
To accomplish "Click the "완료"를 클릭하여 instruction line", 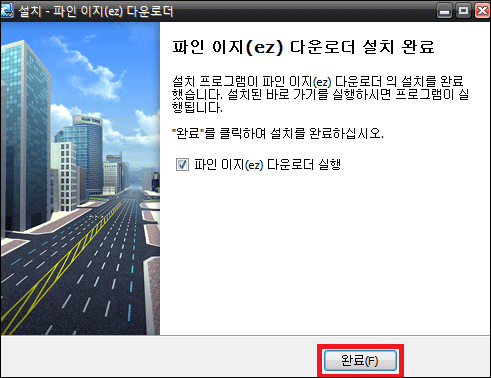I will coord(278,133).
